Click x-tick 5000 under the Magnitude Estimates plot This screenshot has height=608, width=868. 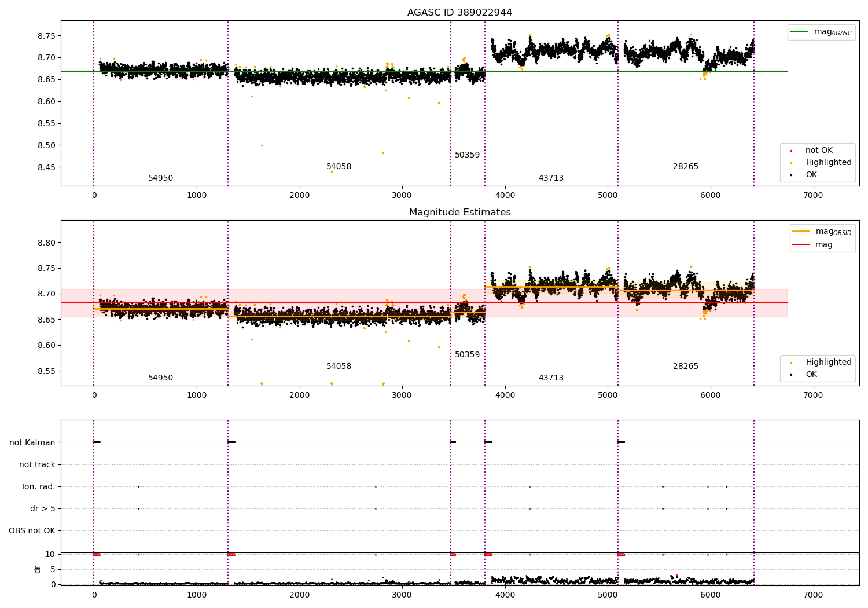coord(608,395)
